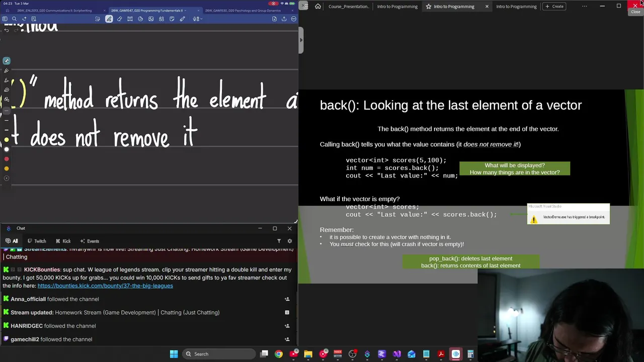Viewport: 644px width, 362px height.
Task: Select the active fountain pen in side palette
Action: pos(7,61)
